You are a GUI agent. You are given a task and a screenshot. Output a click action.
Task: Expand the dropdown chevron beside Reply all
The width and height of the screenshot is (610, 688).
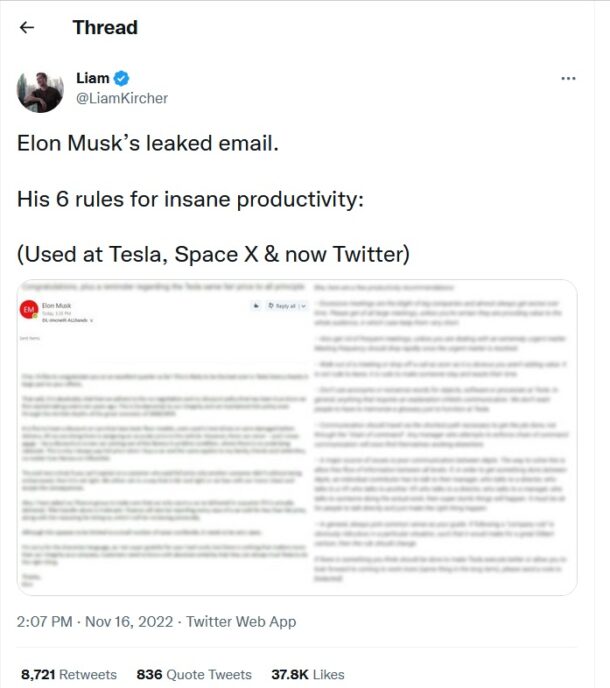pos(303,306)
